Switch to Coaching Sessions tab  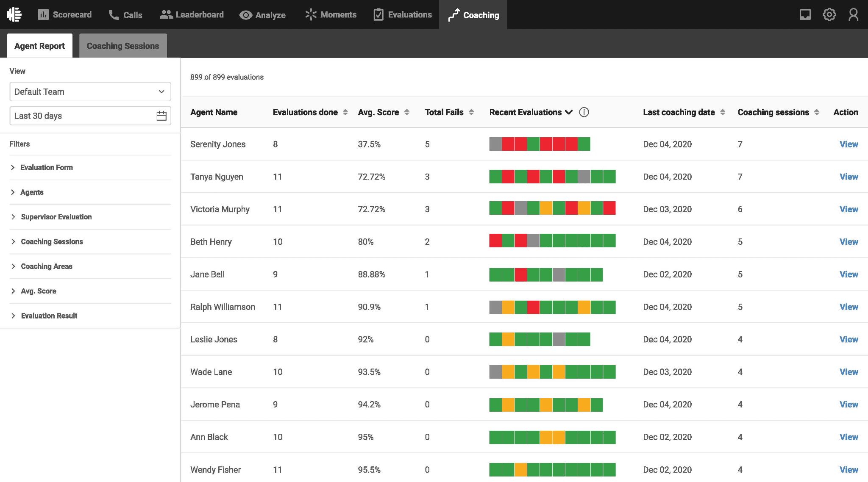pyautogui.click(x=123, y=46)
